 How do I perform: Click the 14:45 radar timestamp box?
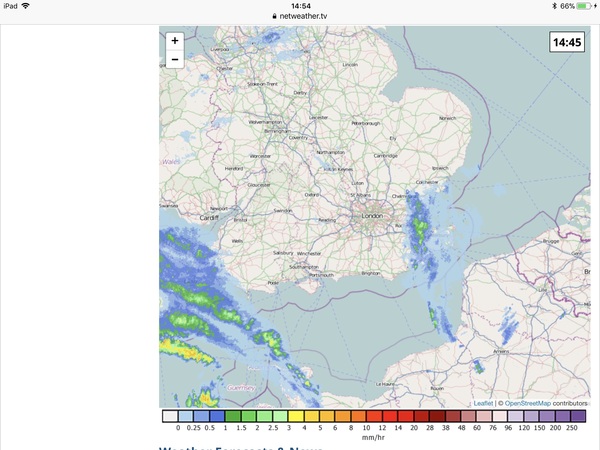pyautogui.click(x=567, y=43)
